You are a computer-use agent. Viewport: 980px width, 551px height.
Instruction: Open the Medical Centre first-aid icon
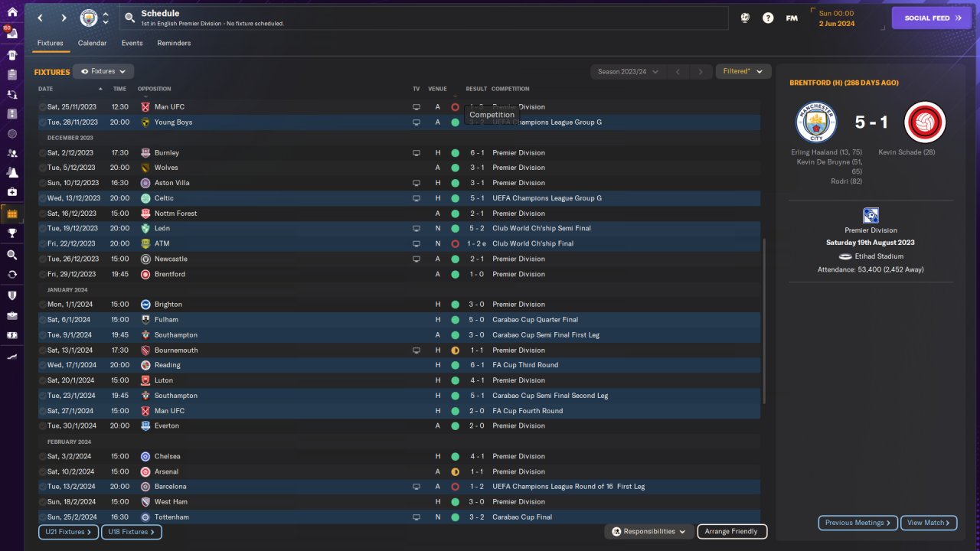(11, 192)
